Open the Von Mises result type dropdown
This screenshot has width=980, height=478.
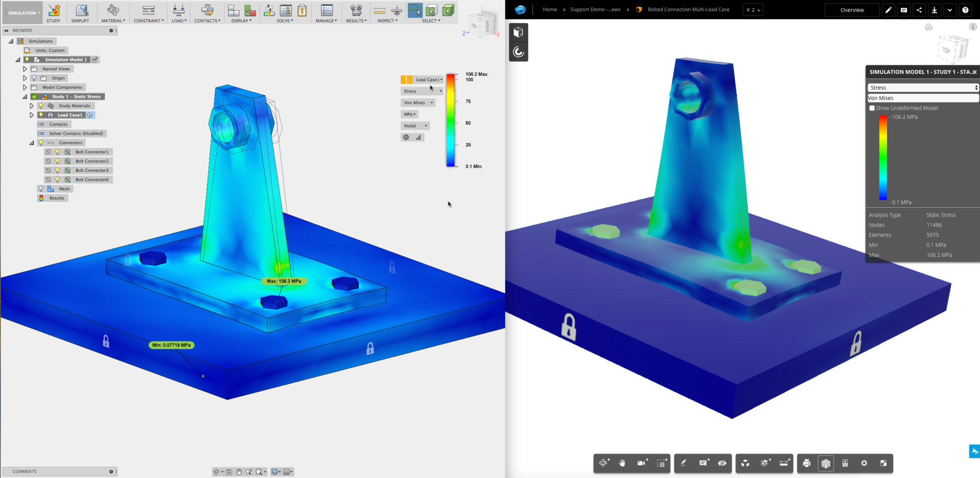click(x=418, y=102)
